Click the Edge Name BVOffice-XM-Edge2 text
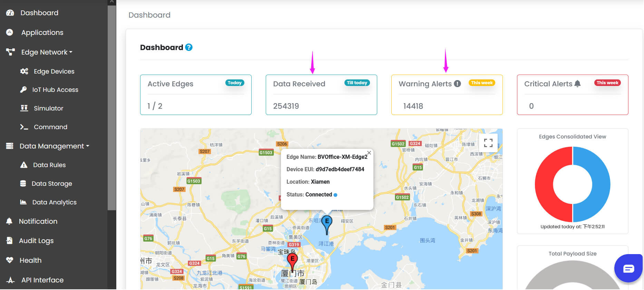This screenshot has height=290, width=644. coord(327,157)
